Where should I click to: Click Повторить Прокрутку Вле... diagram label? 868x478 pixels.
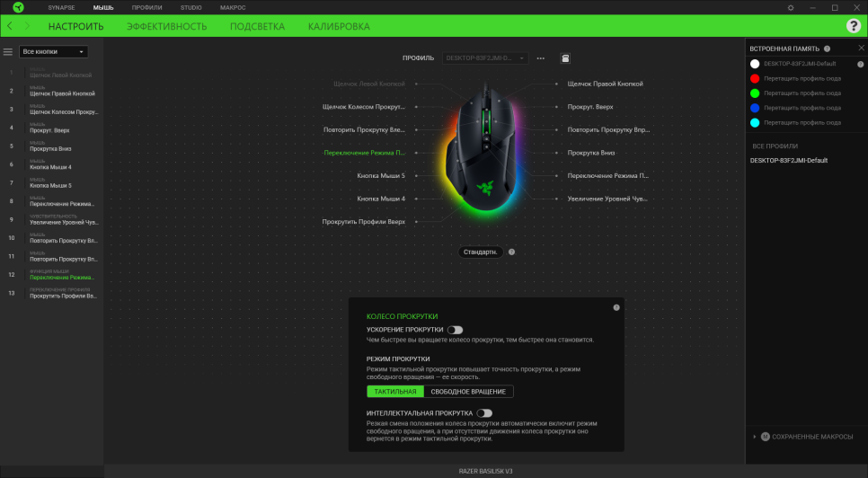pos(364,130)
